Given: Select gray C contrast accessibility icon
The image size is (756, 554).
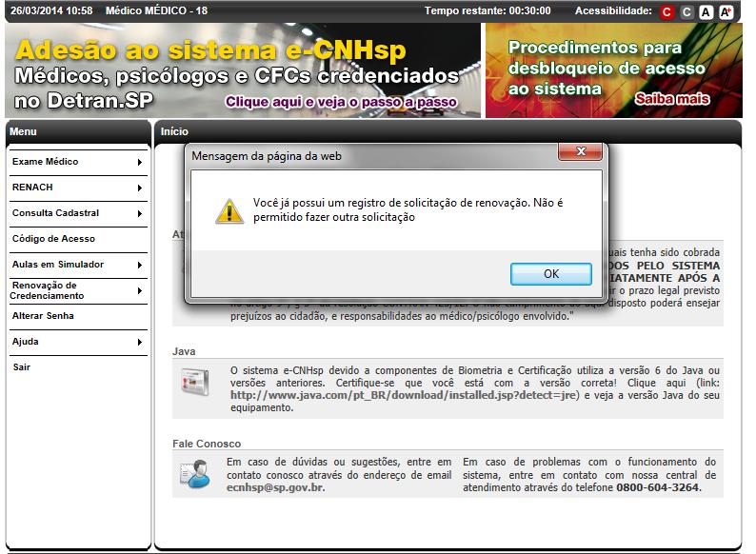Looking at the screenshot, I should (686, 12).
